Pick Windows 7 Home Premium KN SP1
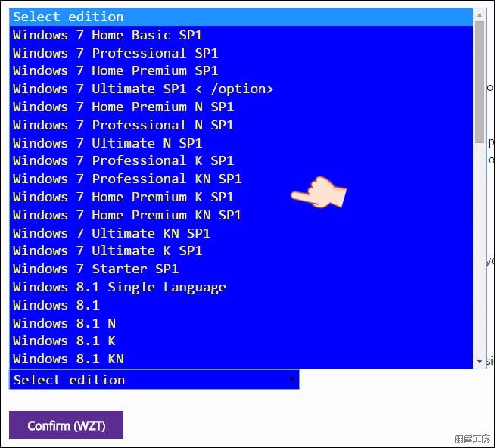The width and height of the screenshot is (495, 448). (x=241, y=215)
